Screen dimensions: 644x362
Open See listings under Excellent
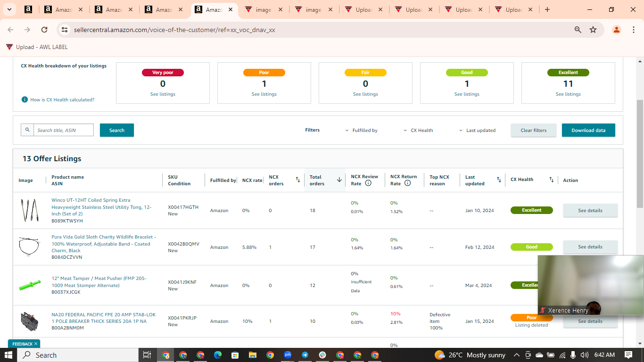pos(568,94)
